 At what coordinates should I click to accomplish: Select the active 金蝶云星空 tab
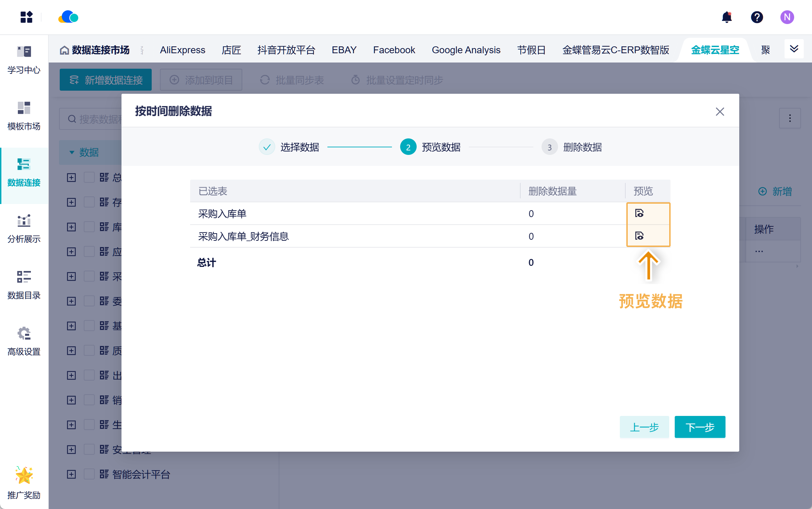tap(715, 50)
